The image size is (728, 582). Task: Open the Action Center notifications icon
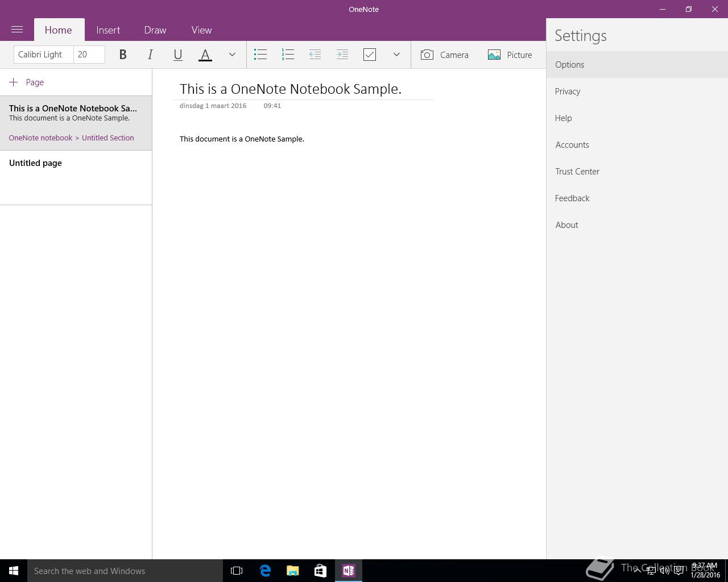679,571
